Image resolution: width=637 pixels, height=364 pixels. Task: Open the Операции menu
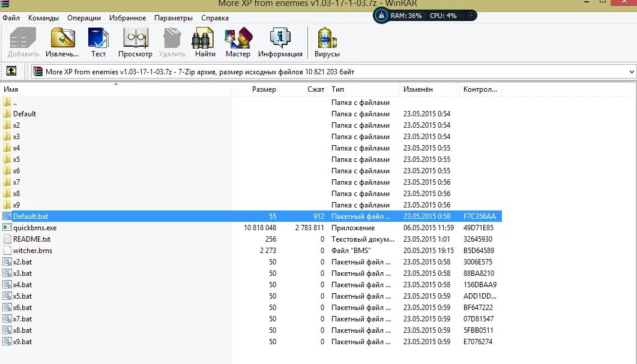(84, 18)
